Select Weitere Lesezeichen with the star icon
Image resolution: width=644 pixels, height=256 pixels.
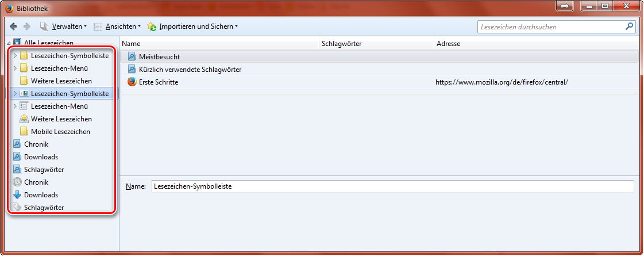61,119
